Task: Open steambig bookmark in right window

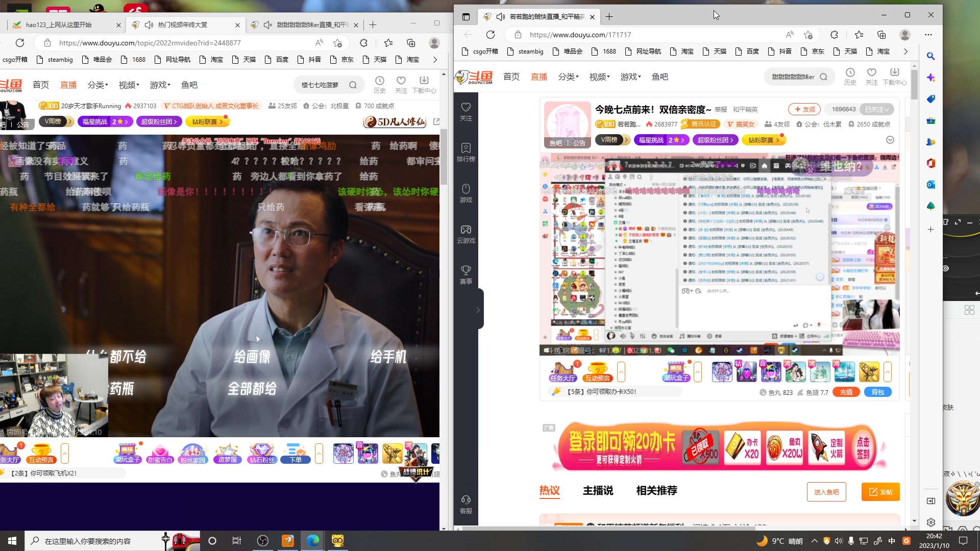Action: [525, 52]
